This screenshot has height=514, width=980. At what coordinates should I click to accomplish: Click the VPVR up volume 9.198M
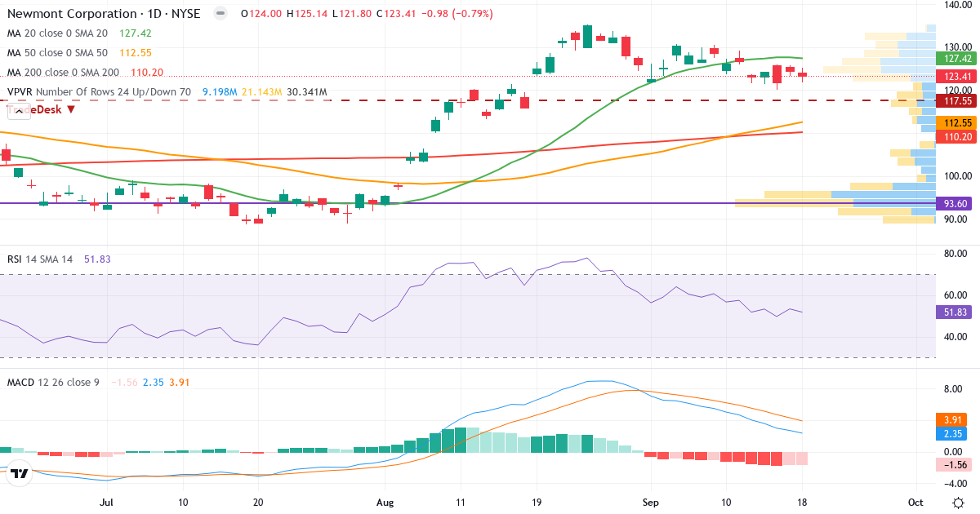tap(220, 92)
